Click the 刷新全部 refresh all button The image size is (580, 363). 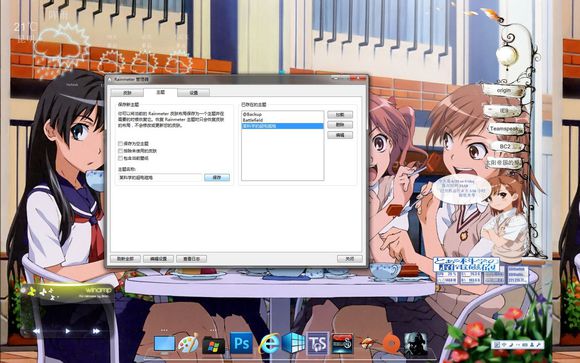[125, 259]
